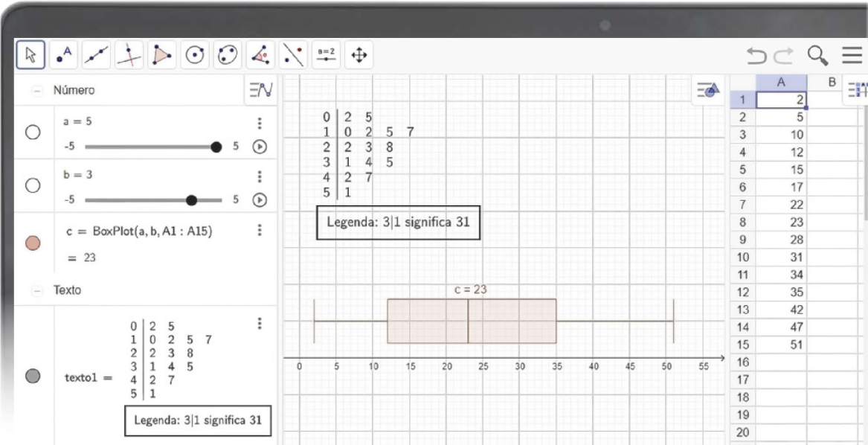Click Legenda box in Graphics view
This screenshot has height=445, width=868.
(x=398, y=222)
